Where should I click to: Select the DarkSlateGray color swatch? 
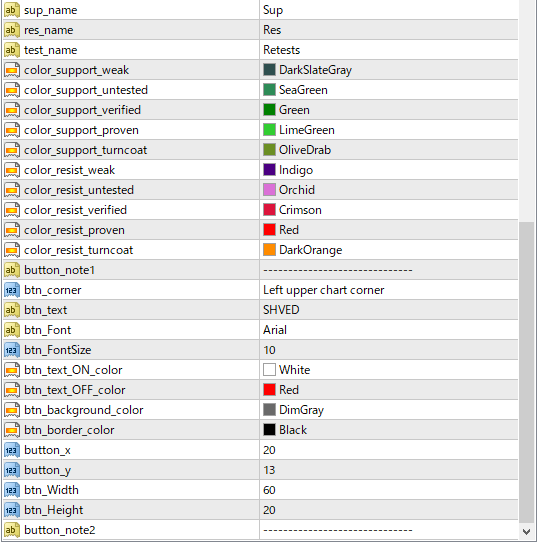tap(269, 70)
